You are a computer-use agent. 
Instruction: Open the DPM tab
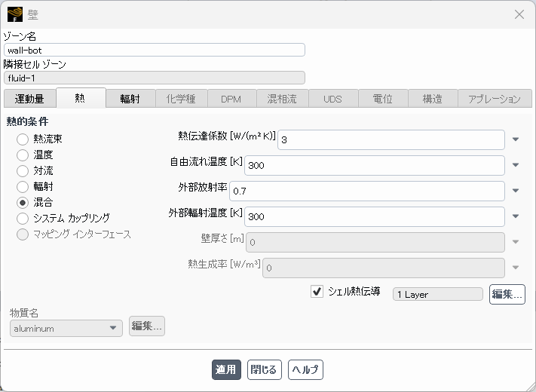click(x=231, y=99)
